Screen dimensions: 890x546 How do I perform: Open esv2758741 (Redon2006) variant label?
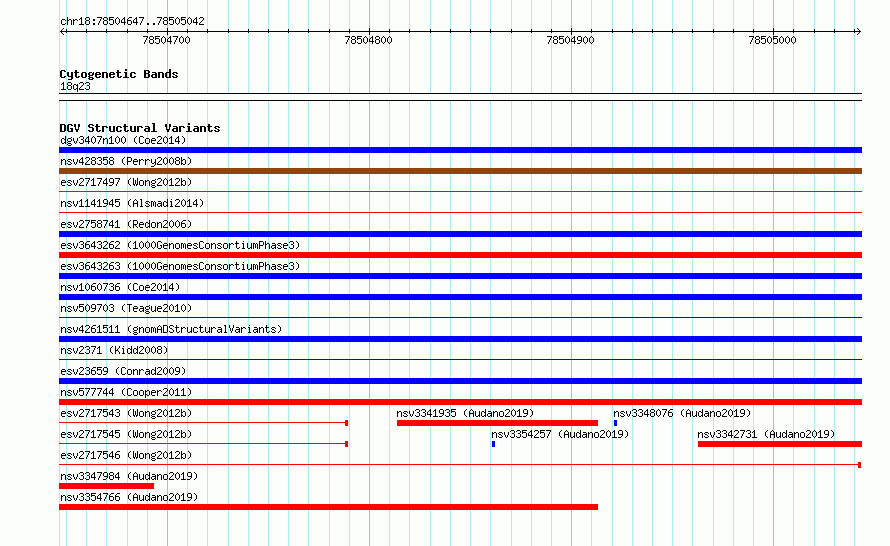point(126,224)
